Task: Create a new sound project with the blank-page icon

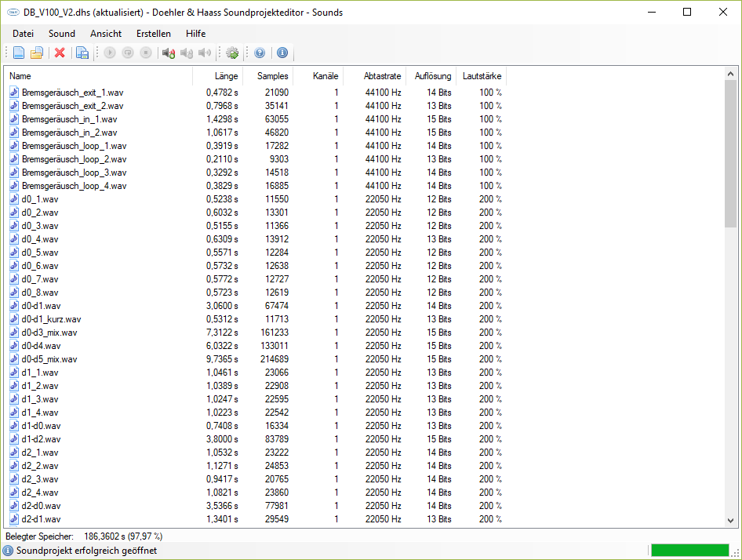Action: tap(19, 53)
